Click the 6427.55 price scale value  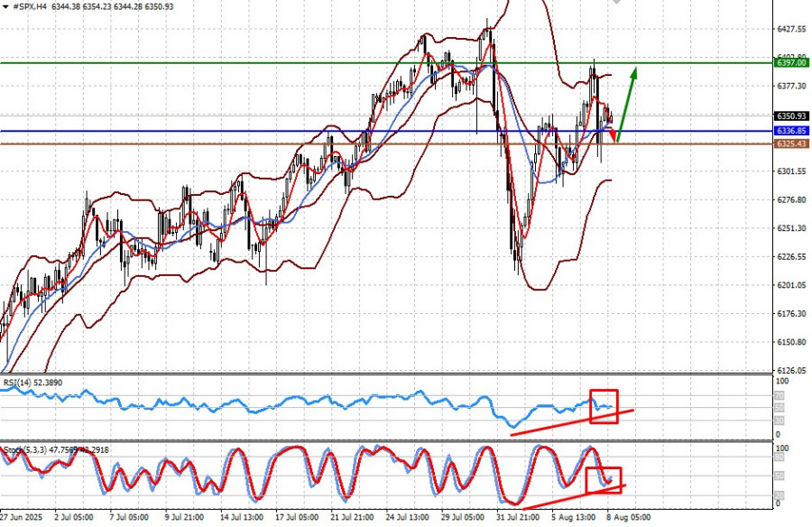coord(791,29)
